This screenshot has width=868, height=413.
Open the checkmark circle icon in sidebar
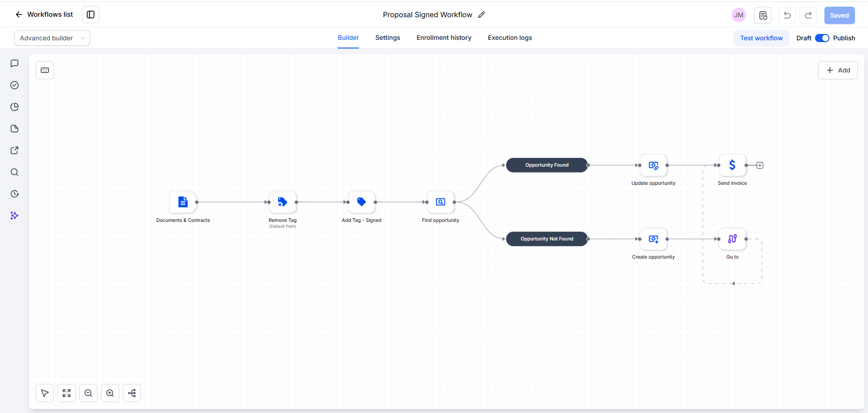point(14,85)
